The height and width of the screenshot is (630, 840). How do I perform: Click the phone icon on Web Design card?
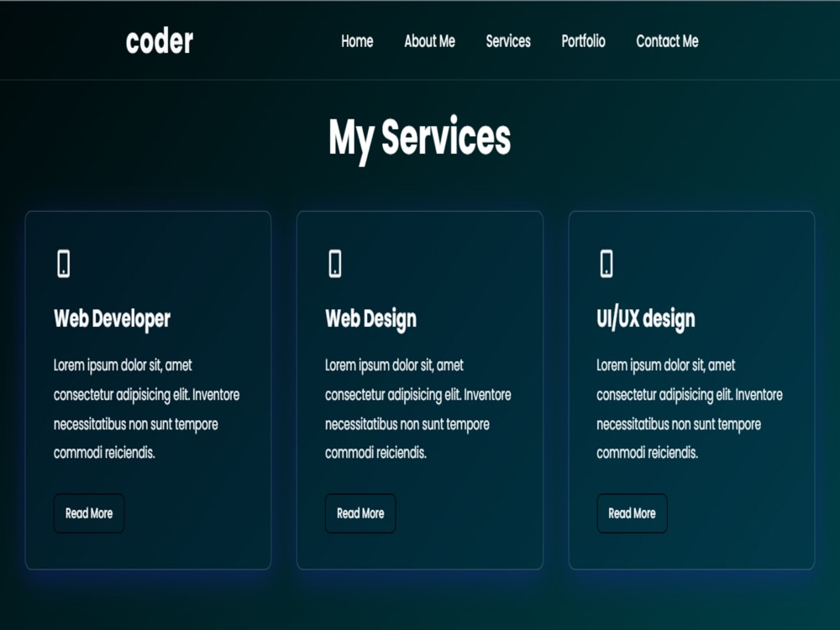click(335, 264)
